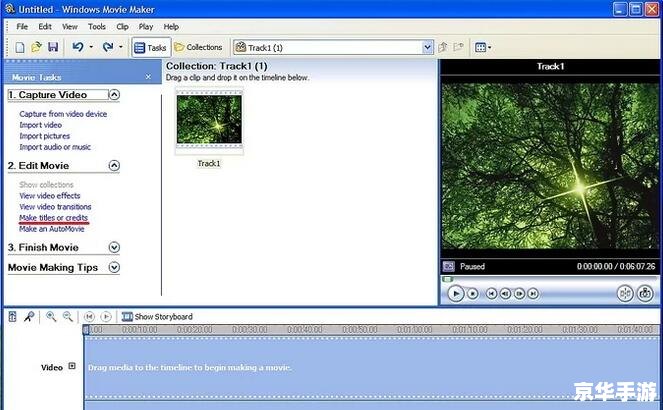Click the Open Project folder icon
The width and height of the screenshot is (663, 410).
click(36, 47)
